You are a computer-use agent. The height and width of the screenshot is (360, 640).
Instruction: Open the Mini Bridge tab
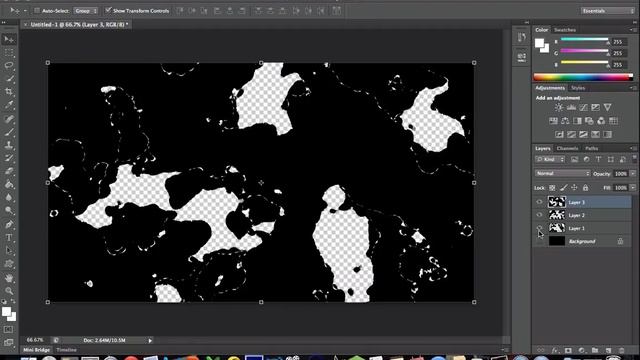[36, 350]
